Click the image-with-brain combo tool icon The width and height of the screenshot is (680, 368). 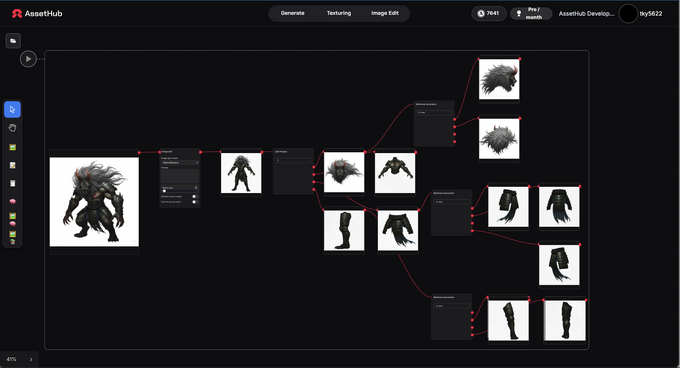[13, 219]
